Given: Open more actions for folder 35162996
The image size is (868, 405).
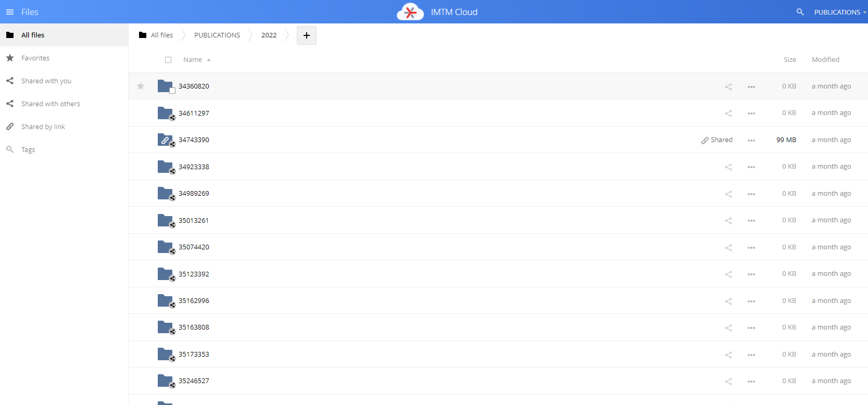Looking at the screenshot, I should tap(751, 301).
